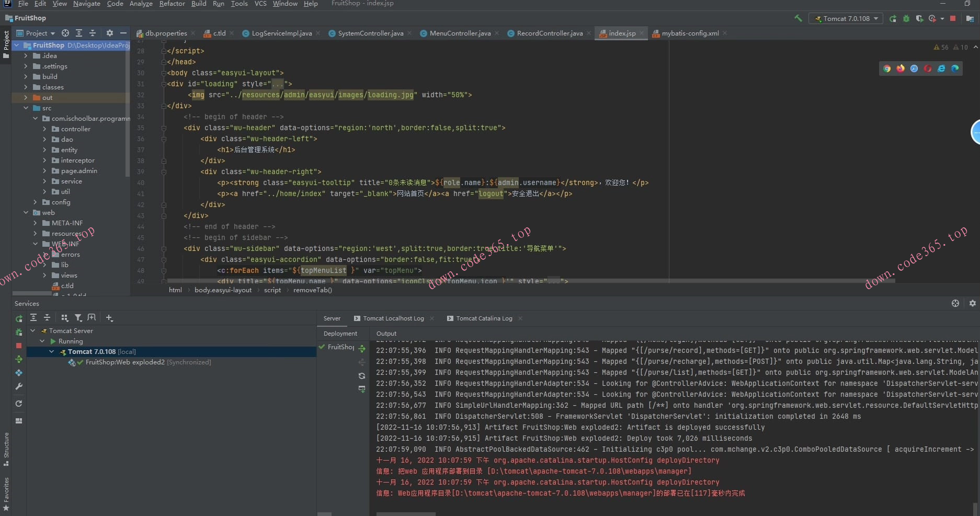Open the Refactor menu

pyautogui.click(x=172, y=4)
